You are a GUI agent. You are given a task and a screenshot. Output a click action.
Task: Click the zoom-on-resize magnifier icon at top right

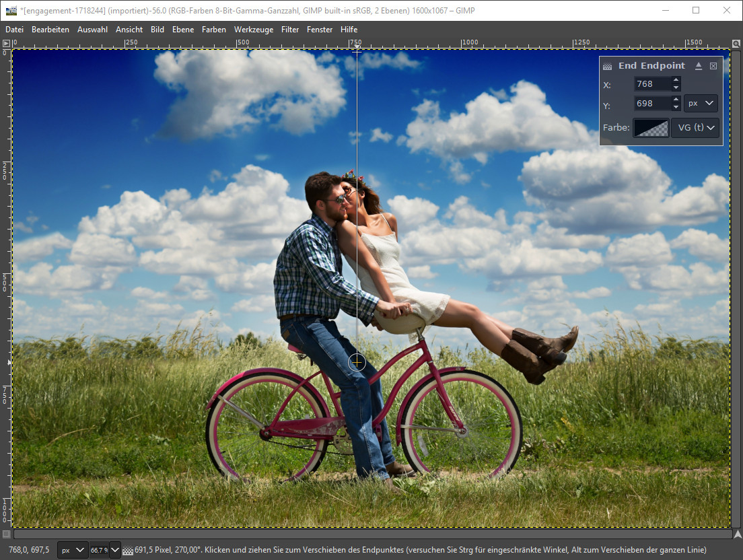point(736,43)
